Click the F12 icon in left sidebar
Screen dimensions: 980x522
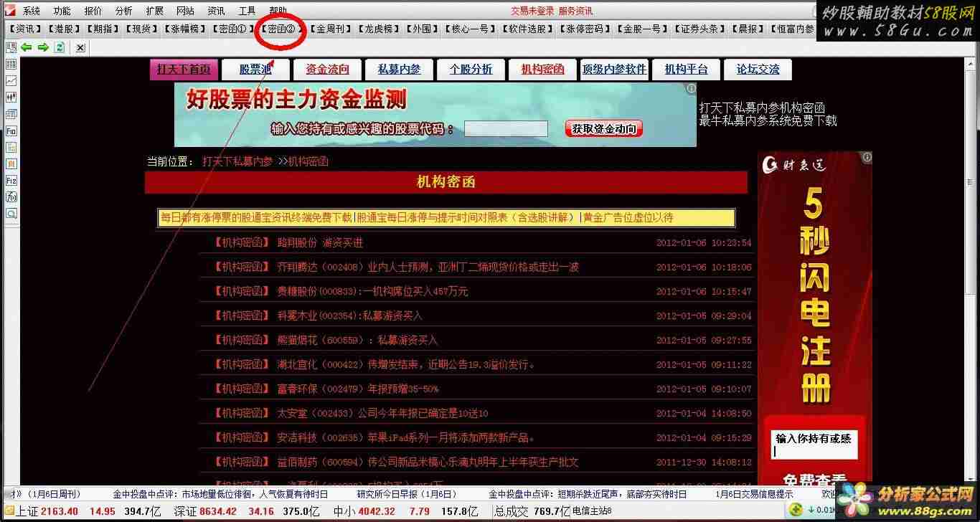[11, 181]
